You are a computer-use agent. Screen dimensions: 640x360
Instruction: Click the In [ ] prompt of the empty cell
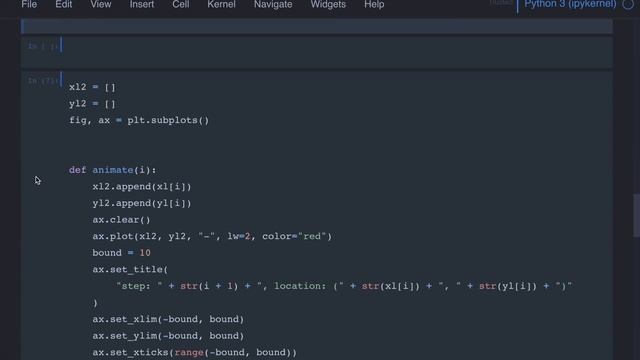pos(43,46)
